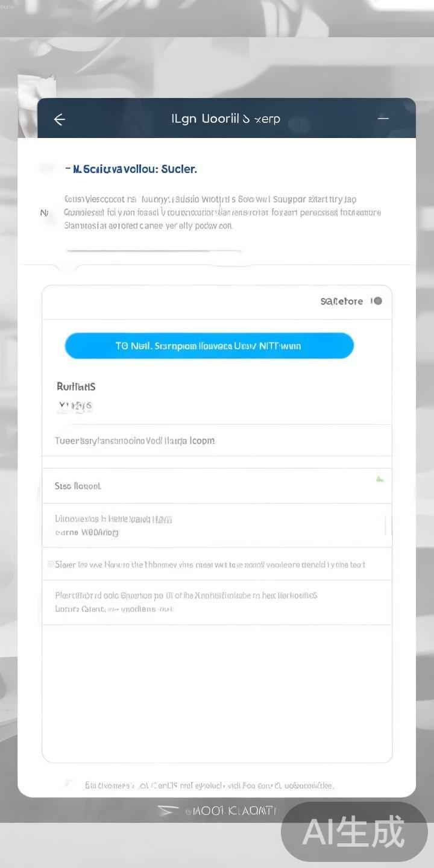Click the blue TG Neil button
The height and width of the screenshot is (868, 434).
[209, 345]
